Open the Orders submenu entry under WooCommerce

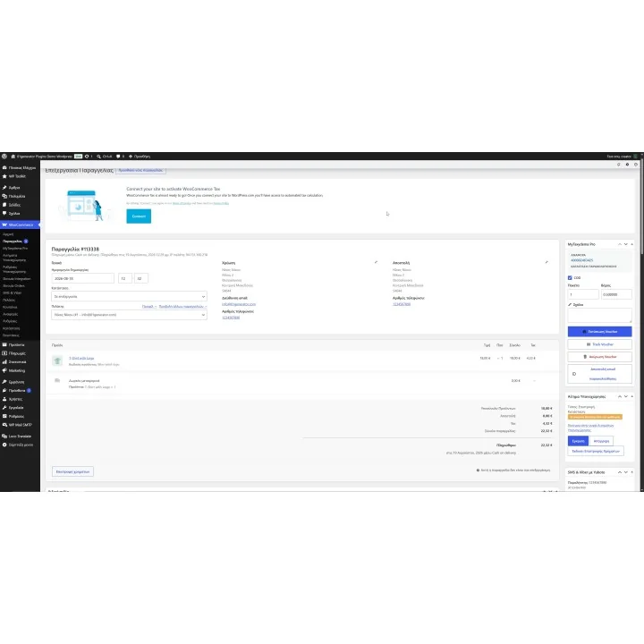click(x=13, y=241)
